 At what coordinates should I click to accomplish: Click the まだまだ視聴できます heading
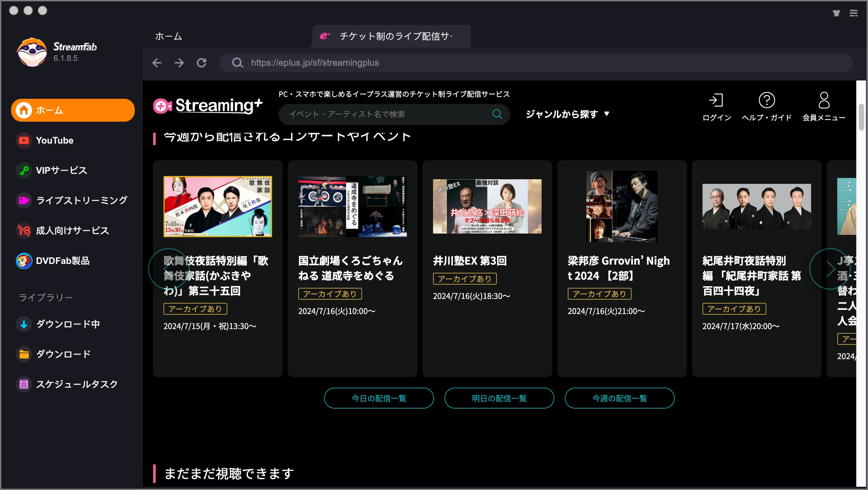point(229,474)
